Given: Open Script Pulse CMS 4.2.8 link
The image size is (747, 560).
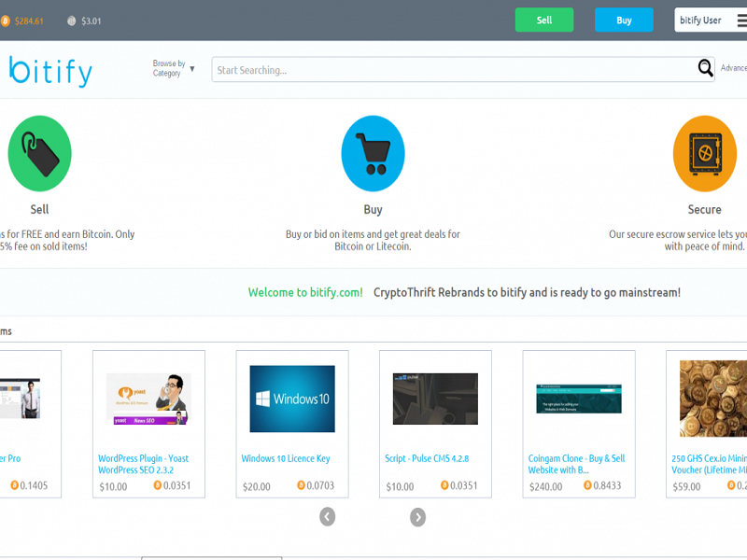Looking at the screenshot, I should point(427,458).
